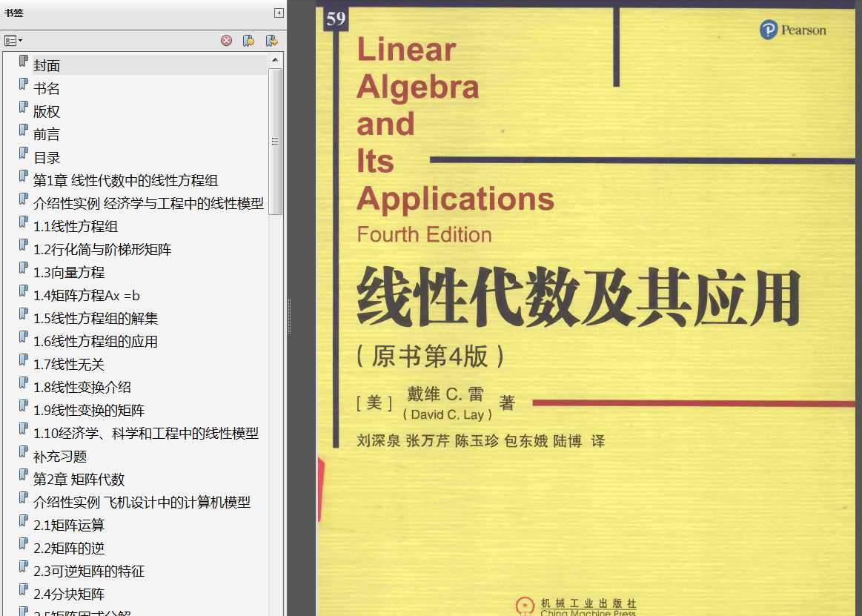Select 第1章 线性代数中的线性方程组 bookmark

pyautogui.click(x=125, y=180)
